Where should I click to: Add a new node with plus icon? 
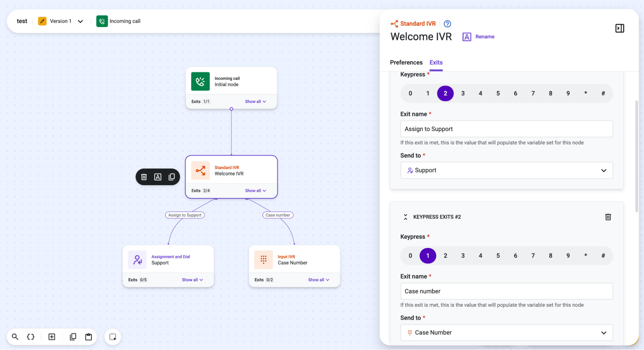(x=52, y=337)
